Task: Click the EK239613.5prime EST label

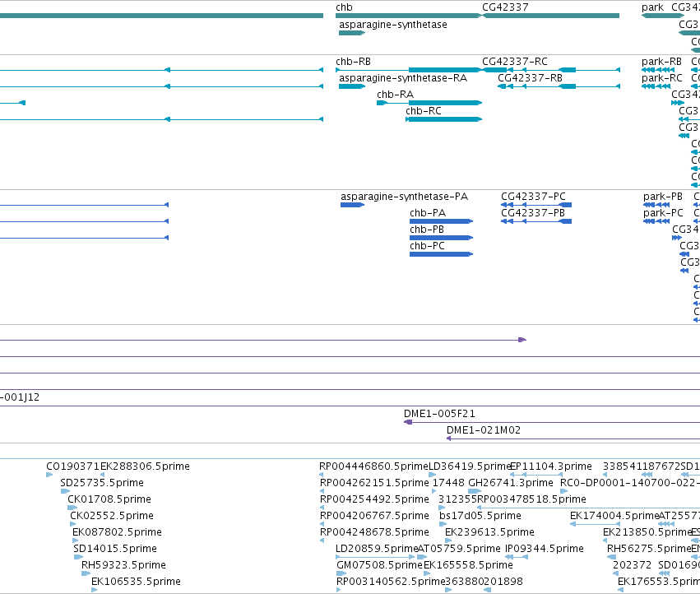Action: [489, 532]
